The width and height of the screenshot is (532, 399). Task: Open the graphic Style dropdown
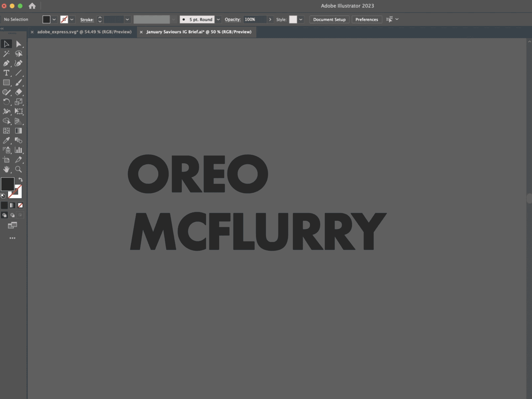[301, 19]
